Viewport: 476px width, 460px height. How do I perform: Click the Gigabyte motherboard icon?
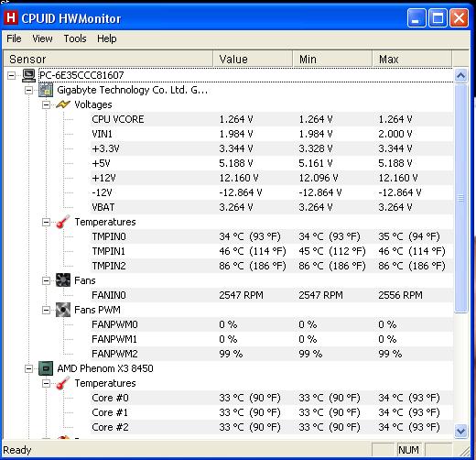(46, 90)
